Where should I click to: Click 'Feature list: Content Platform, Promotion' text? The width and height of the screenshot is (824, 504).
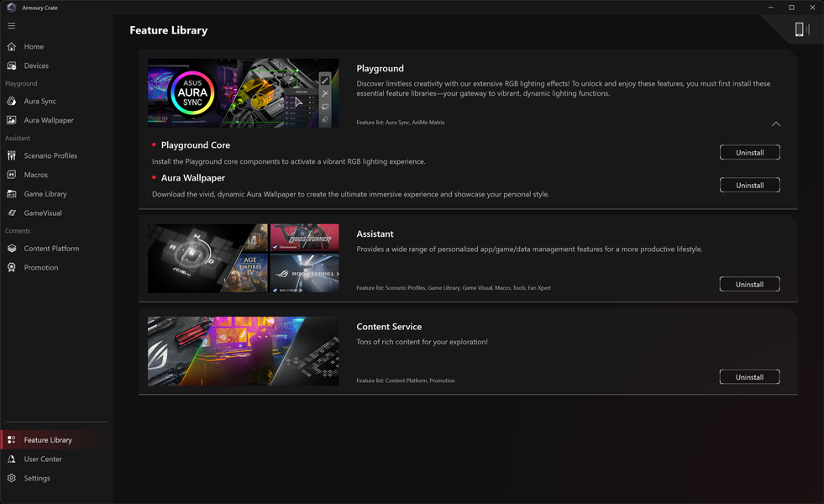coord(406,381)
